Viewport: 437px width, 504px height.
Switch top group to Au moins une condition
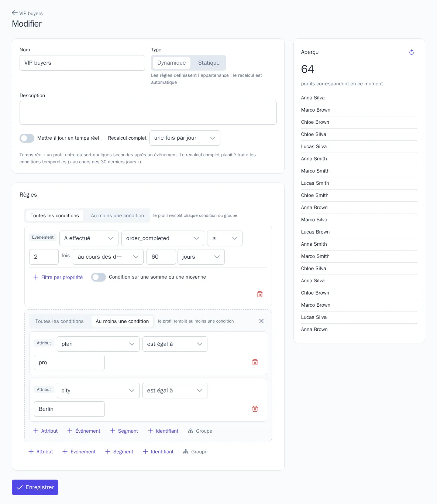coord(117,216)
